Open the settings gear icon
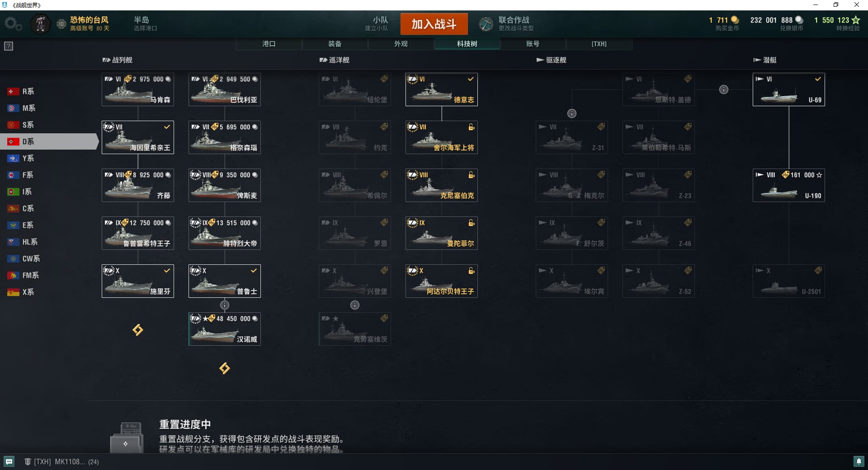Viewport: 868px width, 470px height. pos(13,24)
